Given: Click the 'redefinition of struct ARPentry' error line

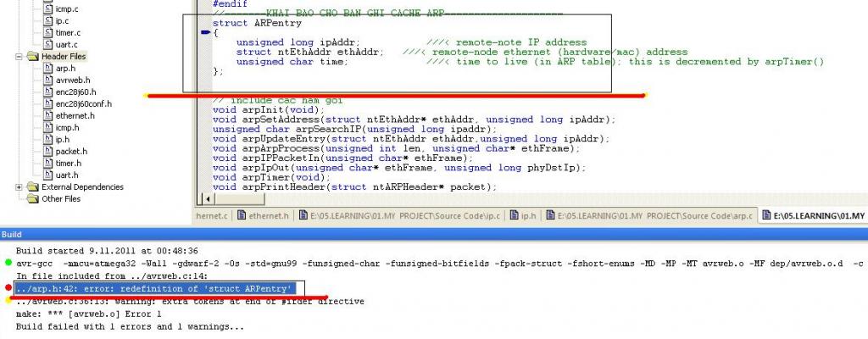Looking at the screenshot, I should tap(156, 289).
